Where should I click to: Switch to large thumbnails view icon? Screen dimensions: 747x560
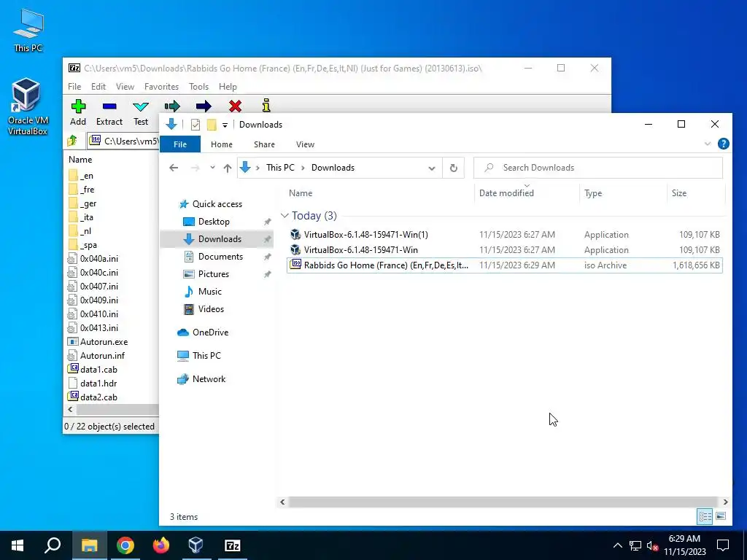[721, 516]
